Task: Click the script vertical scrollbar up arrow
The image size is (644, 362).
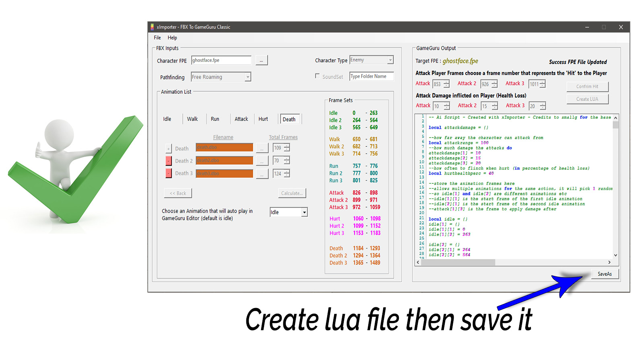Action: tap(615, 118)
